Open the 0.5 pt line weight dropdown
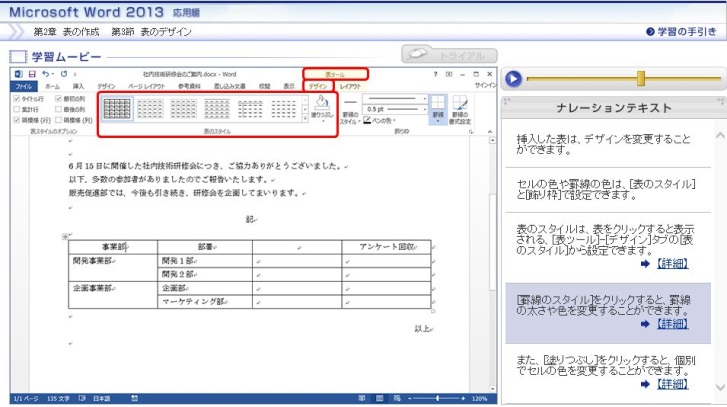The width and height of the screenshot is (727, 407). 424,109
